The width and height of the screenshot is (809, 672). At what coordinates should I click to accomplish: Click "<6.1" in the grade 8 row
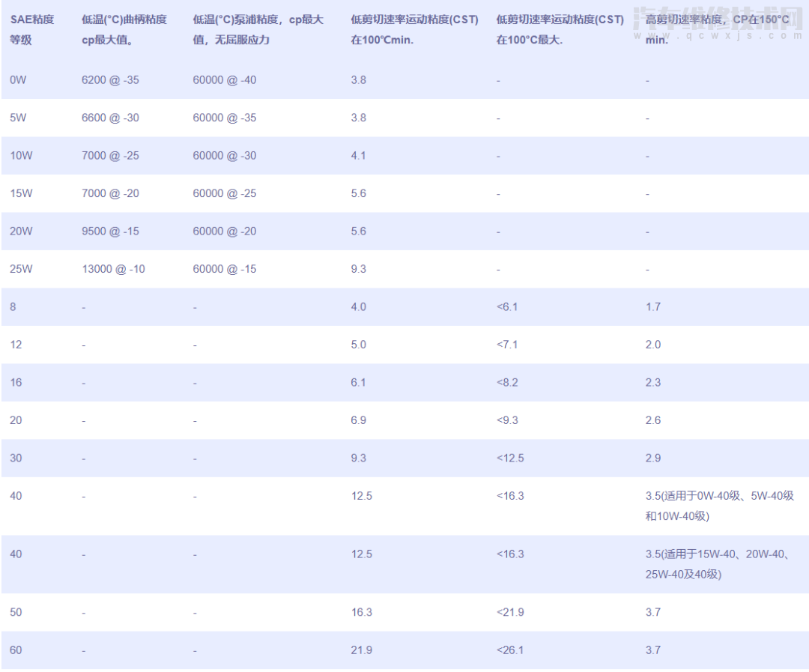(507, 306)
